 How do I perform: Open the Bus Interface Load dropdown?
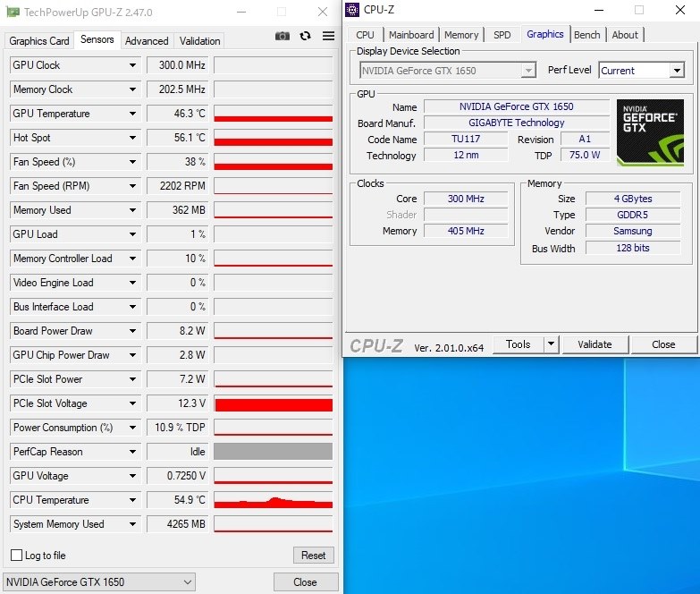[132, 306]
